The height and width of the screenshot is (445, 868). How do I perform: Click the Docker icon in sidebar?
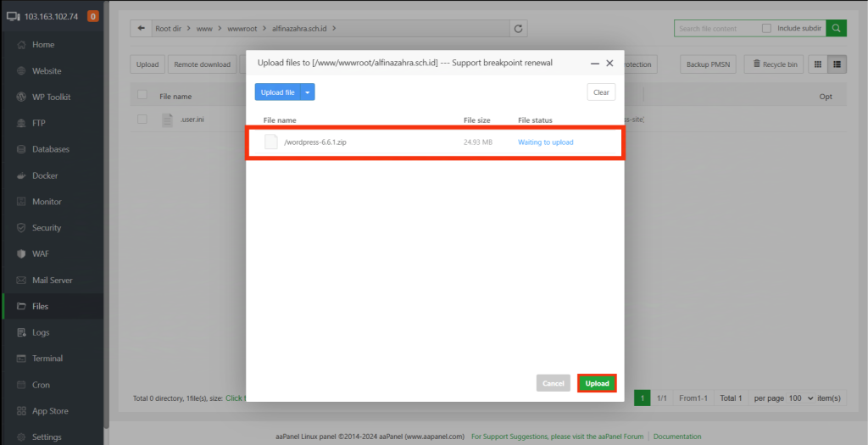click(21, 175)
